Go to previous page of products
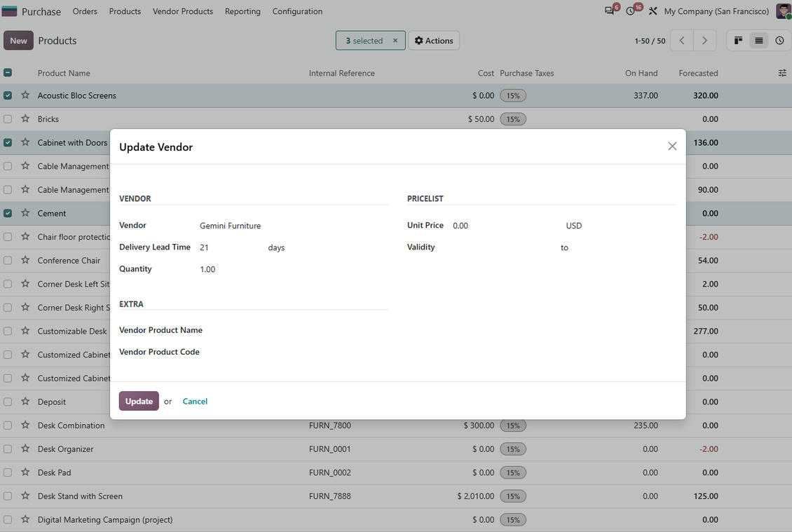792x532 pixels. click(682, 41)
